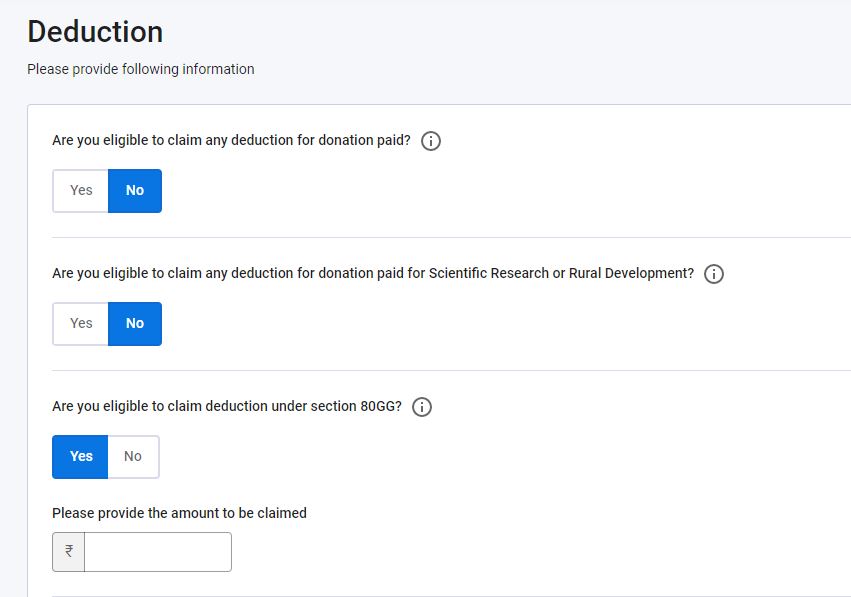Image resolution: width=851 pixels, height=597 pixels.
Task: Click the section 80GG eligibility question text
Action: [x=227, y=406]
